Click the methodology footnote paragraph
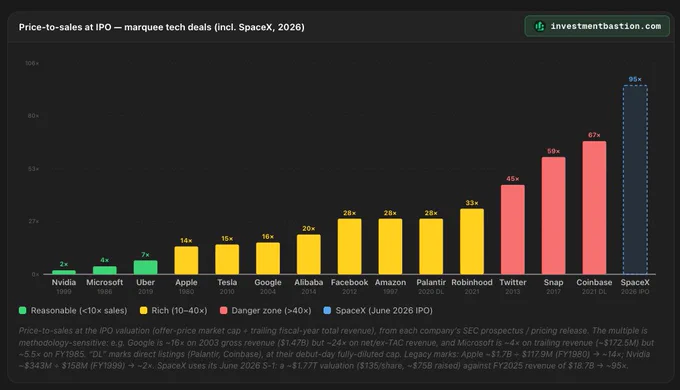The image size is (680, 390). click(336, 348)
